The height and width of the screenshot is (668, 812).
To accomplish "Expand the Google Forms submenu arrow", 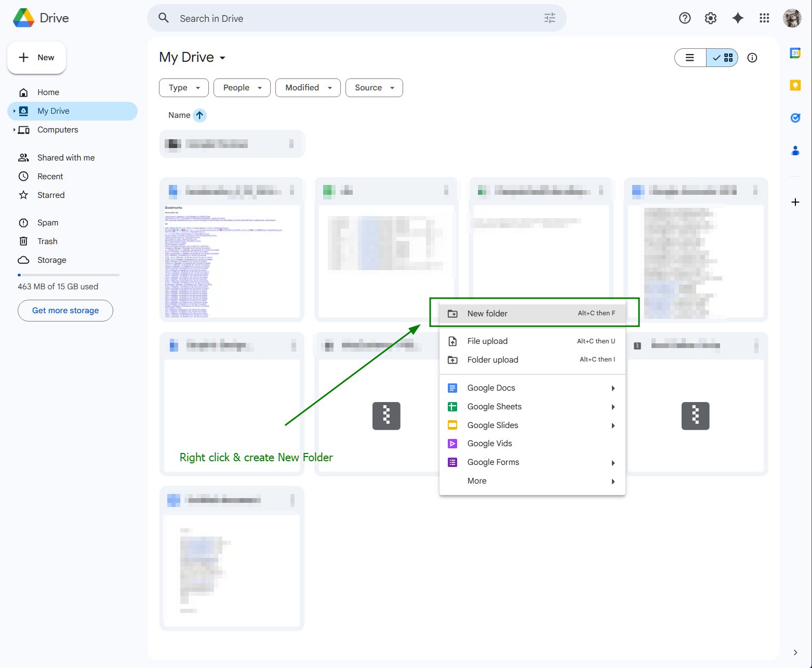I will coord(613,463).
